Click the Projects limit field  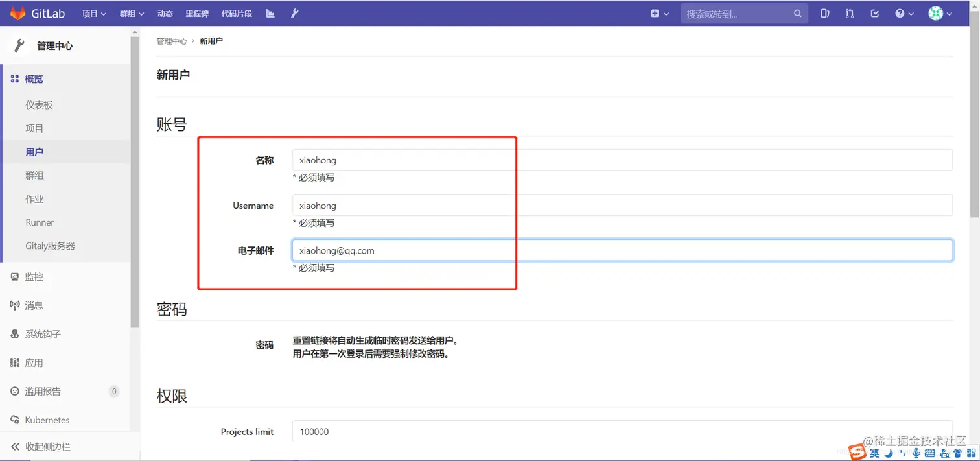pyautogui.click(x=622, y=432)
